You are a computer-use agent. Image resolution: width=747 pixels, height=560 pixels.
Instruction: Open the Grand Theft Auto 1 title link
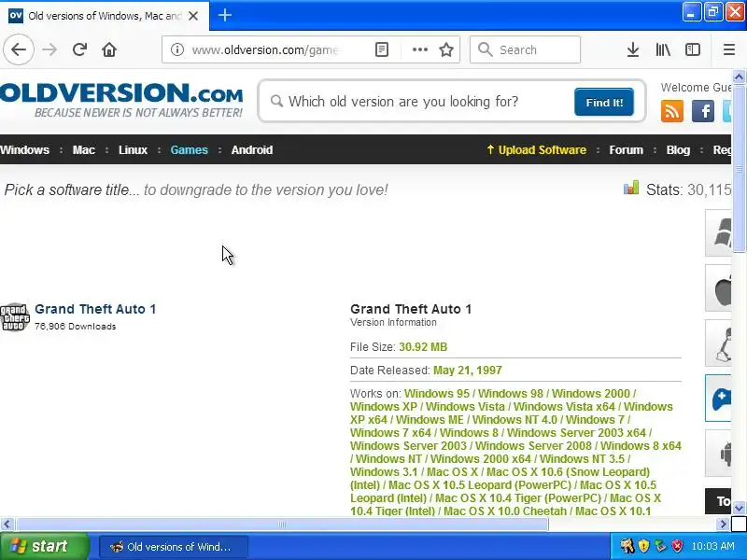coord(95,309)
